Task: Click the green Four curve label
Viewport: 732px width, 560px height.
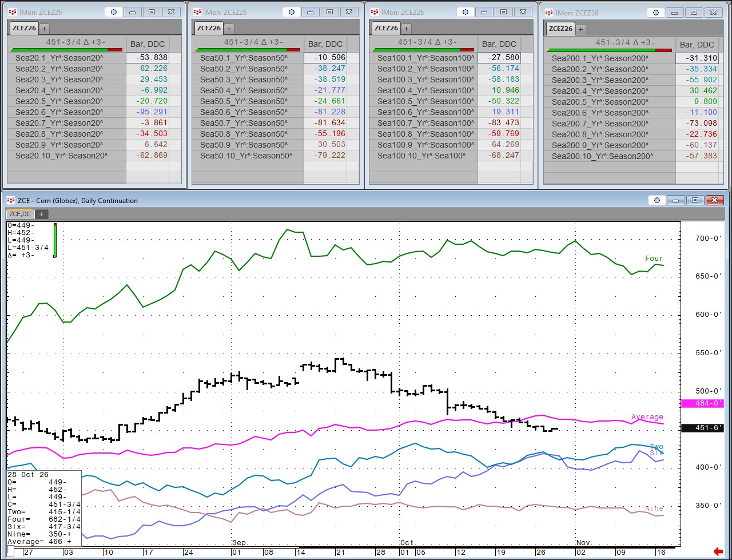Action: click(654, 259)
